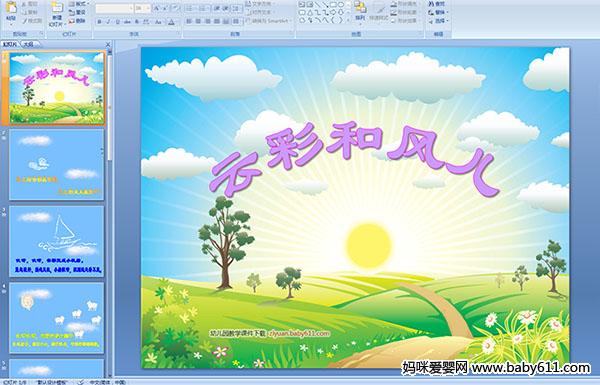Switch to the Outline pane tab
The height and width of the screenshot is (385, 600).
tap(29, 44)
